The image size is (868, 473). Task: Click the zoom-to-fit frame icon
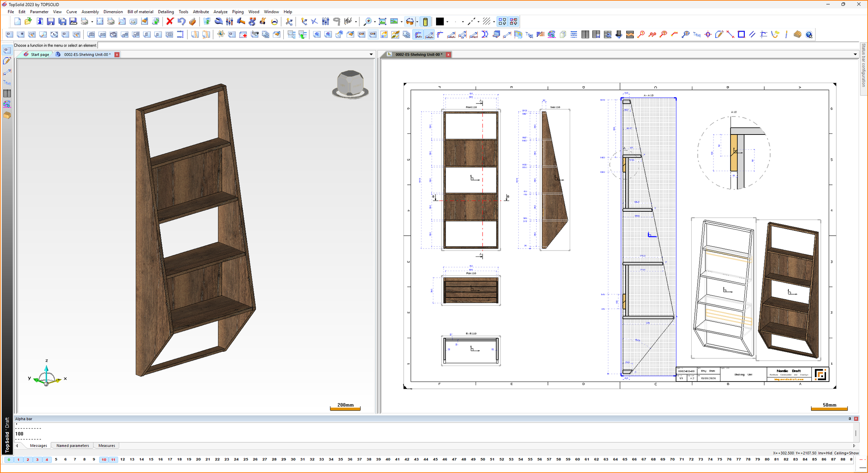coord(383,22)
